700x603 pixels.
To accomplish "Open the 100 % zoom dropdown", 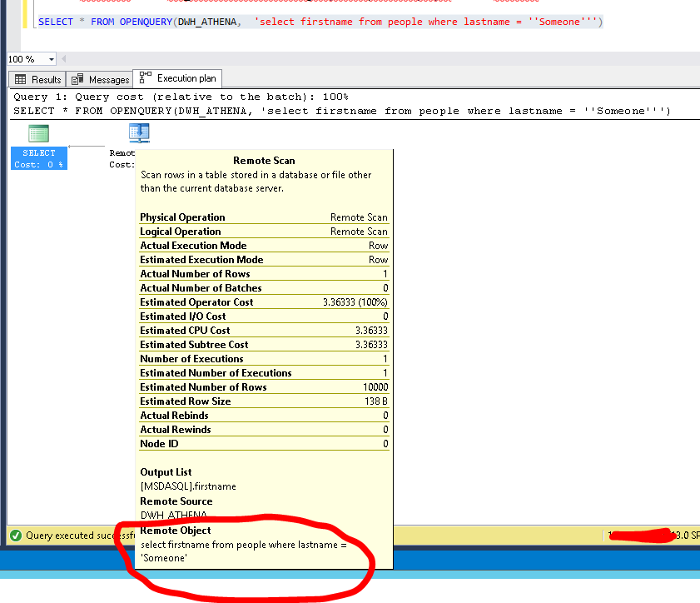I will [52, 59].
